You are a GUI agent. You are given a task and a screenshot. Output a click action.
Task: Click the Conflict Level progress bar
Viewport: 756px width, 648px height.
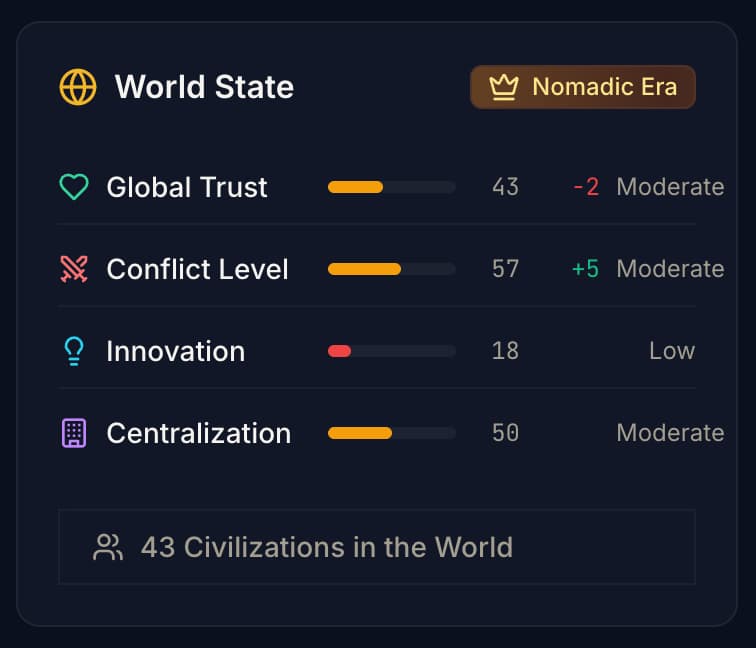click(x=391, y=269)
